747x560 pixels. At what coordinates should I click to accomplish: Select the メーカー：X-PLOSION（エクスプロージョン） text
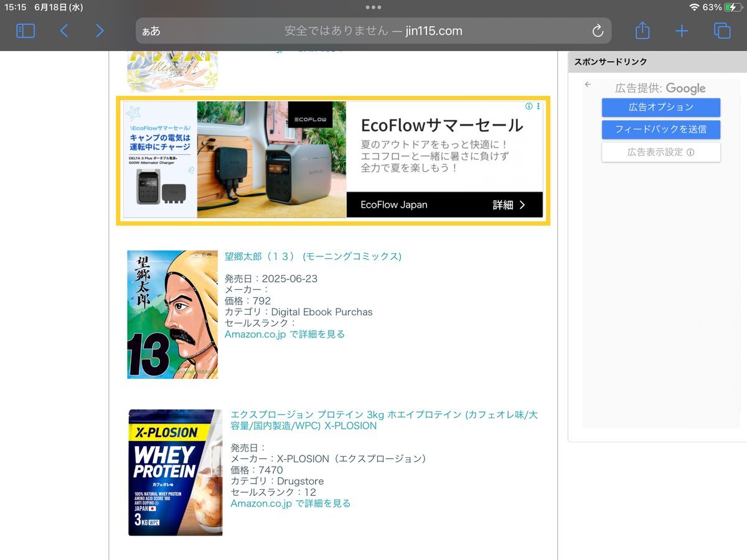click(329, 459)
